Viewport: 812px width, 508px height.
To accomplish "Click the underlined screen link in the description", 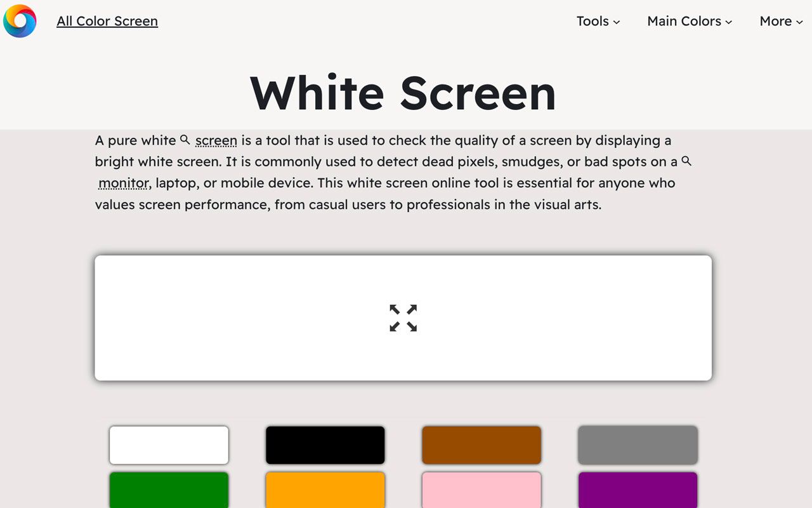I will (216, 140).
